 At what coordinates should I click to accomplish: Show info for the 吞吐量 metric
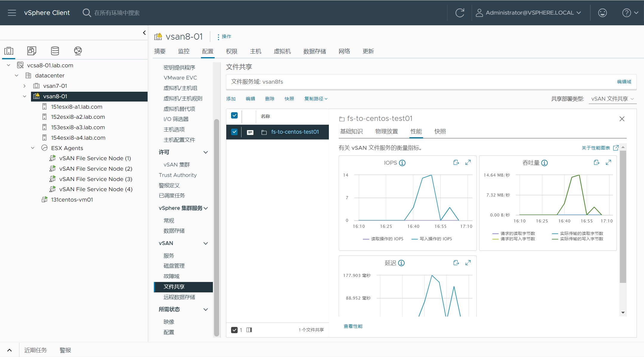[x=544, y=163]
